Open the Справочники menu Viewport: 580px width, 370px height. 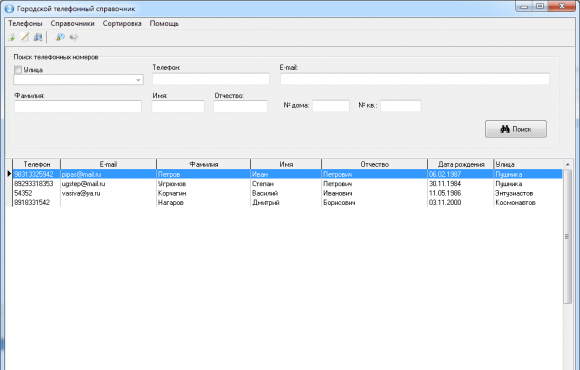(x=72, y=23)
